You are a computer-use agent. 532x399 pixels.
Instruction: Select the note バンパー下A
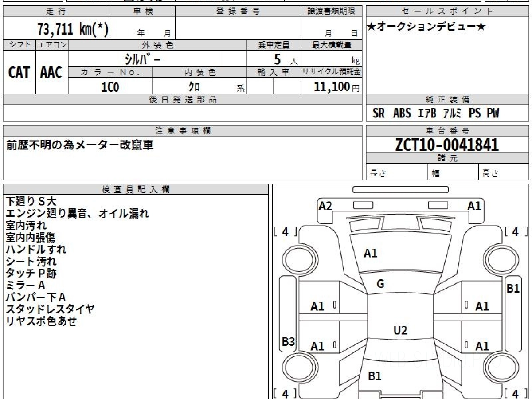pos(36,297)
